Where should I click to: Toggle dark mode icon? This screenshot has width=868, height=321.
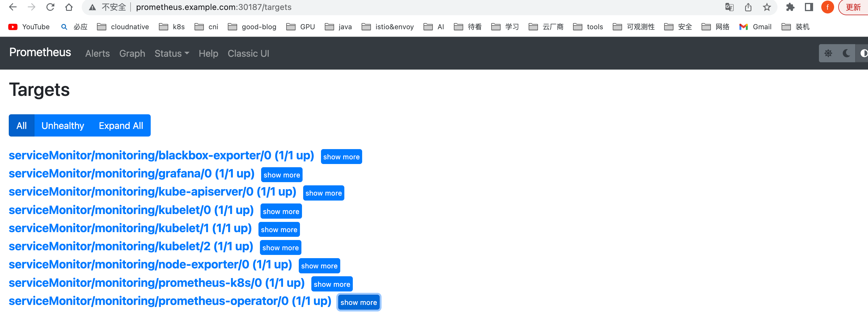pyautogui.click(x=846, y=53)
